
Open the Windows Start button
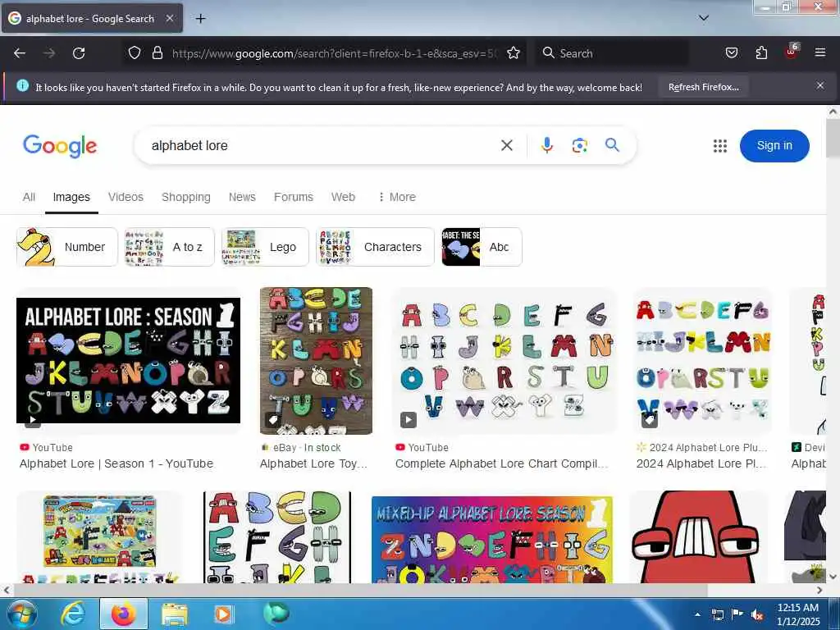[x=22, y=614]
